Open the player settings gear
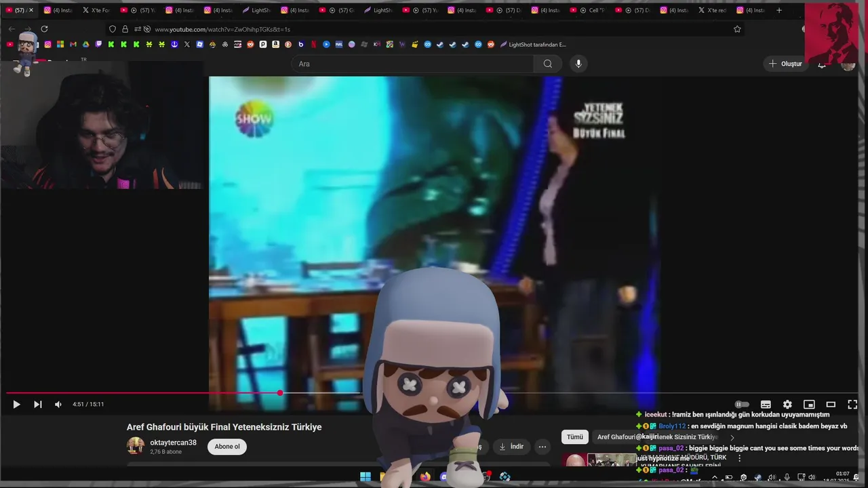 787,405
